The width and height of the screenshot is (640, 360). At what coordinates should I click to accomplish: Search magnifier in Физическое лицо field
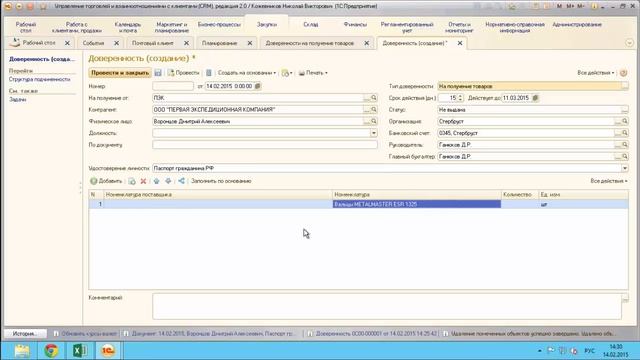click(x=374, y=122)
